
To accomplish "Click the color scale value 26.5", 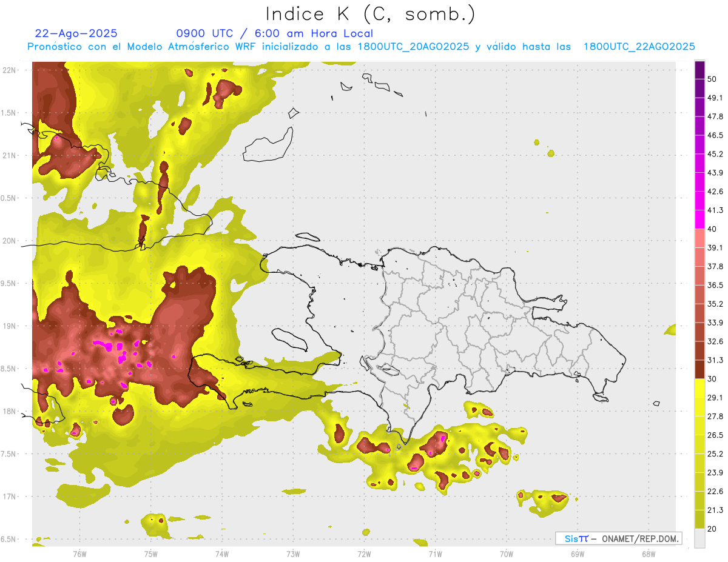I will tap(715, 435).
